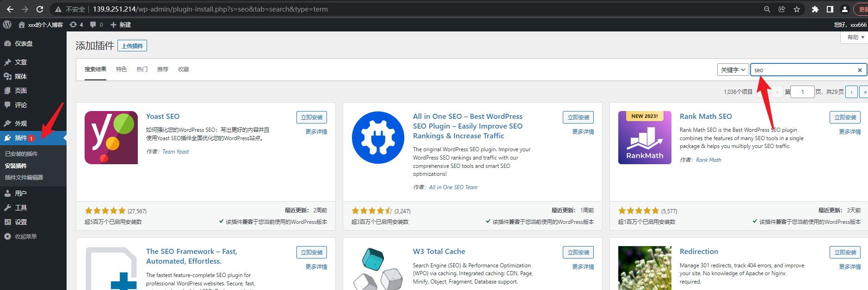Install All in One SEO with 立即安装
This screenshot has height=290, width=868.
578,117
